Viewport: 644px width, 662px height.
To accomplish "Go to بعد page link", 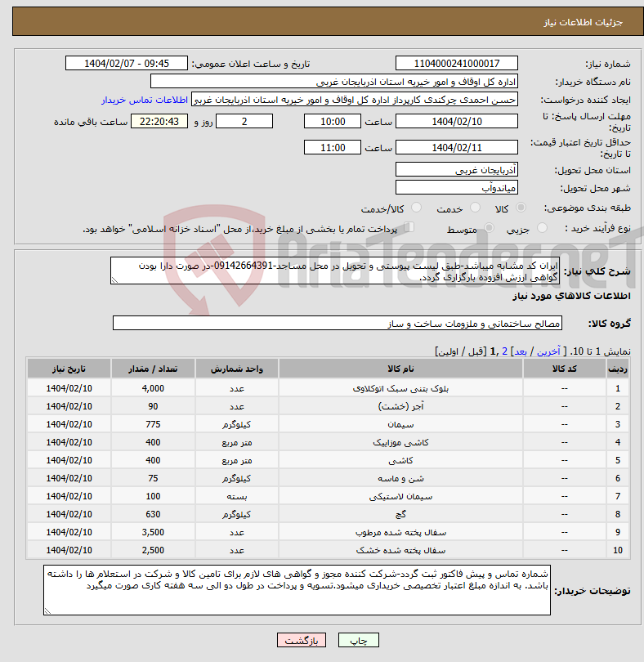I will [x=521, y=351].
